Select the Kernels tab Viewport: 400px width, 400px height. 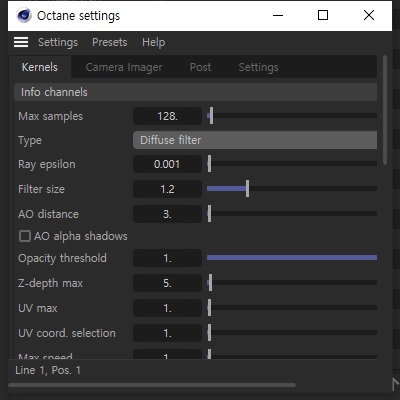point(40,67)
